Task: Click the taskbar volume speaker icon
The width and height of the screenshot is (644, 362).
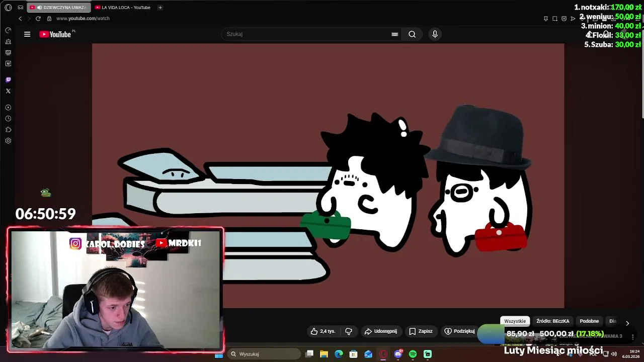Action: (x=614, y=354)
